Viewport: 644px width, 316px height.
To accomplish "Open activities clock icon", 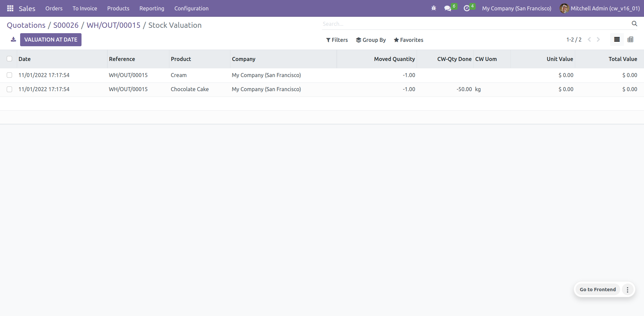I will coord(467,8).
